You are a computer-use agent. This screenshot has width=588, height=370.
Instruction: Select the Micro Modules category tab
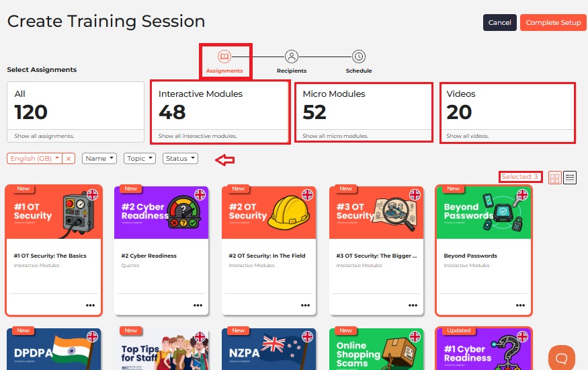(x=364, y=112)
